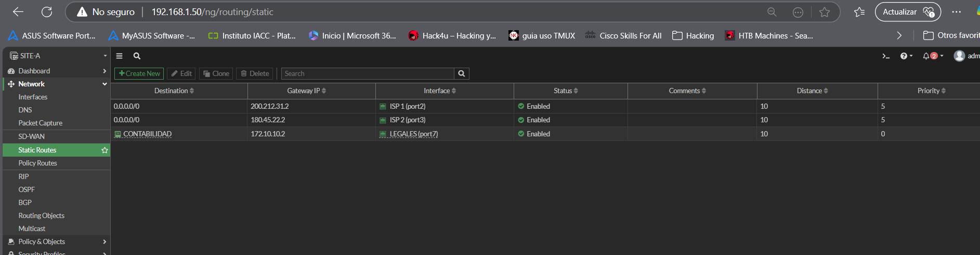
Task: Go to SD-WAN page
Action: coord(31,137)
